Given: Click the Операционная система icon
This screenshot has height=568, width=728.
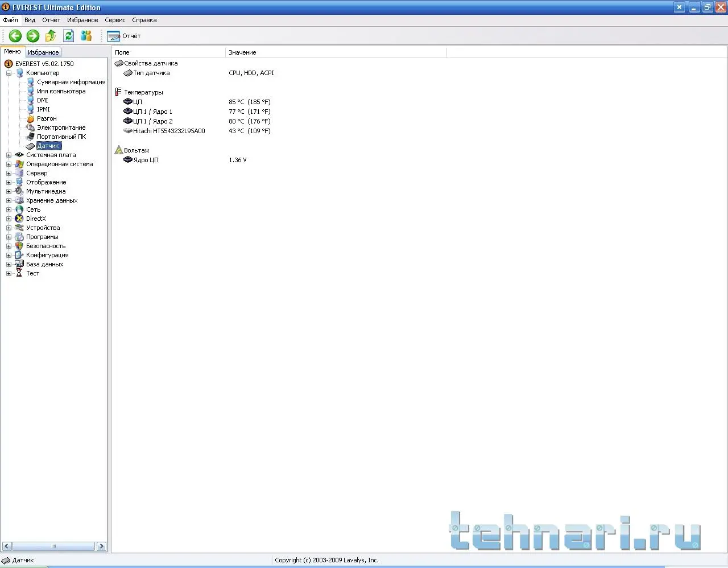Looking at the screenshot, I should pos(19,164).
